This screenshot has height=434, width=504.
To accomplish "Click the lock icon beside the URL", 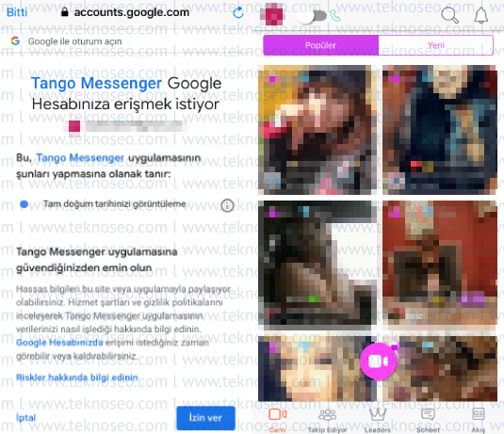I will (x=65, y=12).
